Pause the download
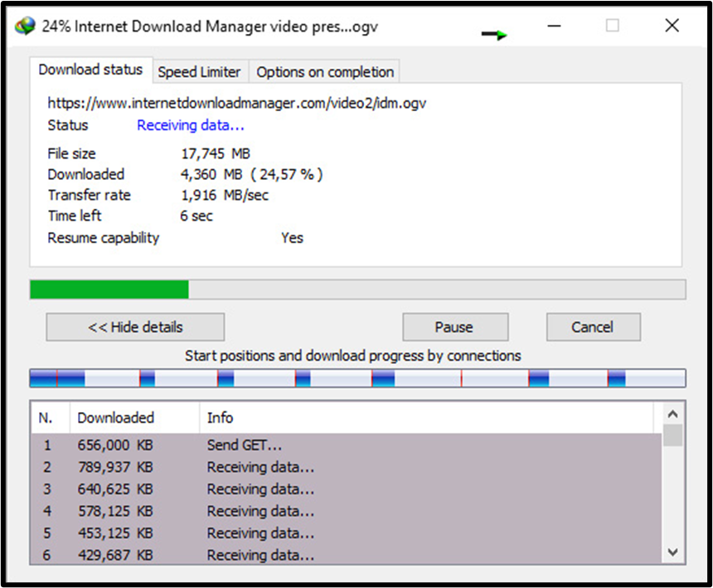The width and height of the screenshot is (713, 588). [455, 327]
